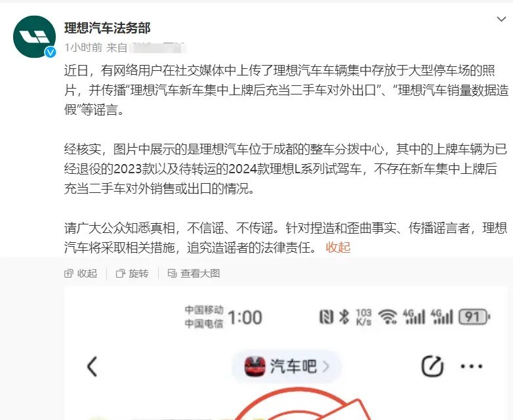513x420 pixels.
Task: Click the Wi-Fi signal status icon
Action: pyautogui.click(x=387, y=317)
